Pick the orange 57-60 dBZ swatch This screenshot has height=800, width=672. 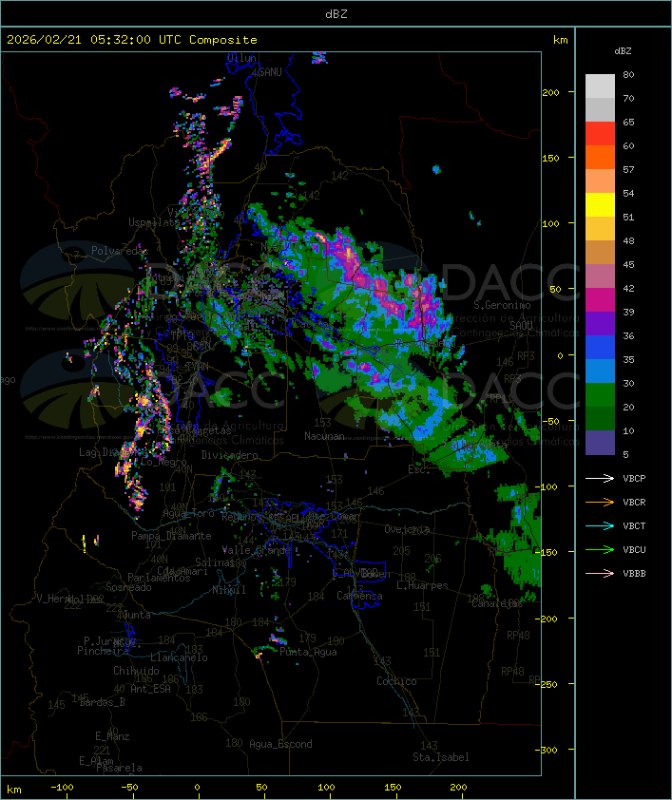point(600,157)
